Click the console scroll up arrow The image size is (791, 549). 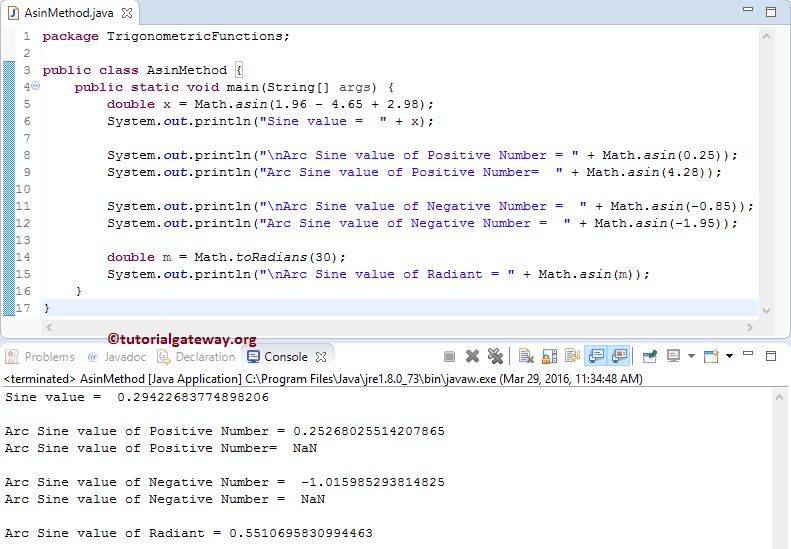(x=778, y=398)
